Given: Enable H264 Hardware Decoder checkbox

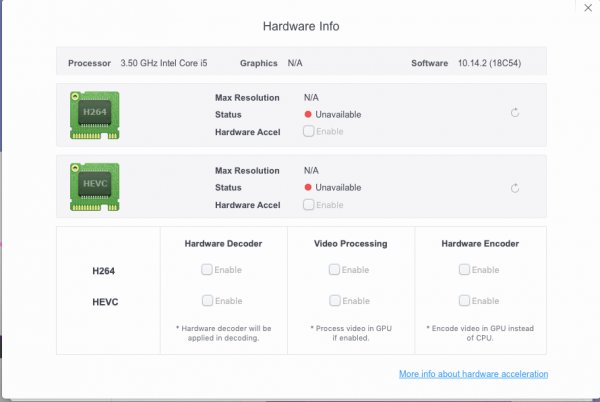Looking at the screenshot, I should (x=206, y=269).
